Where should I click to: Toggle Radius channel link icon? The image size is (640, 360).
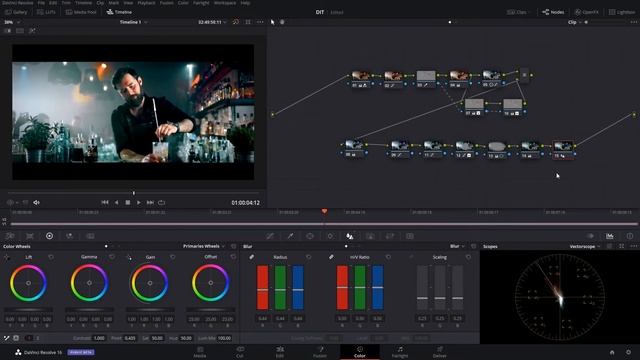click(251, 257)
